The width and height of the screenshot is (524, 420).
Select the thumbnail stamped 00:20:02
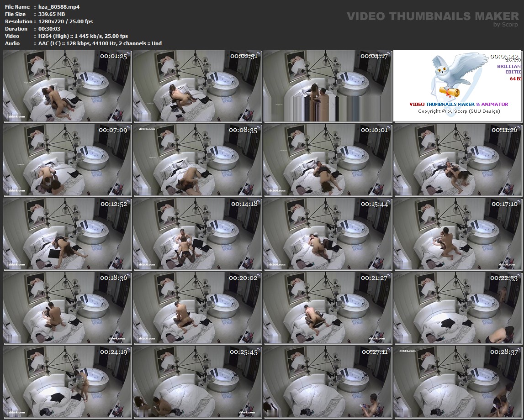tap(198, 308)
